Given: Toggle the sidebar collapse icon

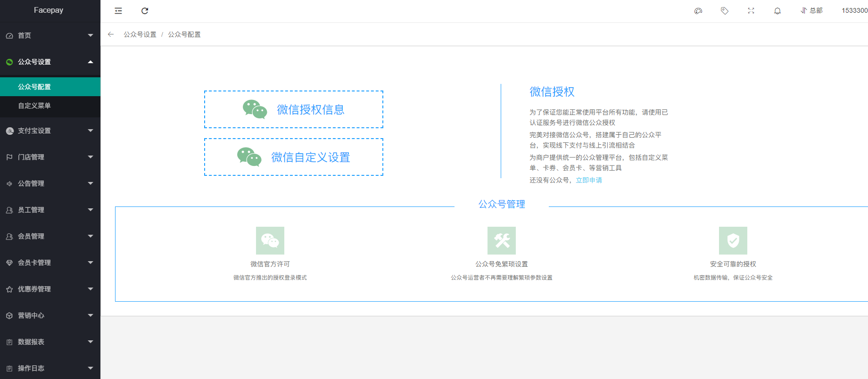Looking at the screenshot, I should coord(118,11).
